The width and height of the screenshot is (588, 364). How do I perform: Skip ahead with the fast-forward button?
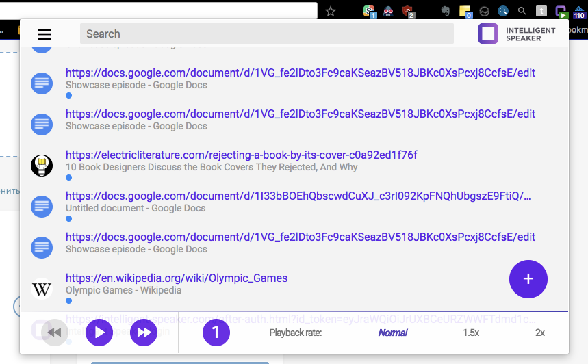[x=144, y=332]
